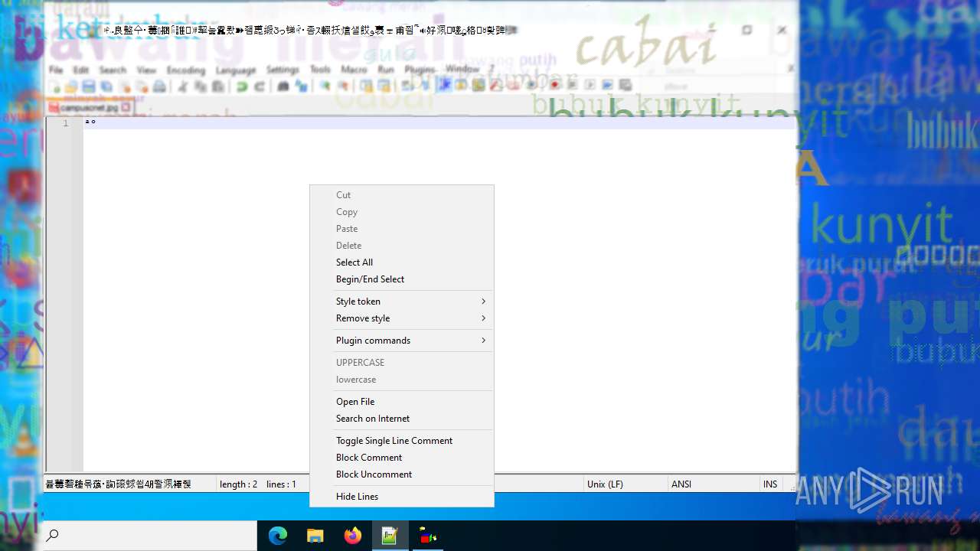
Task: Choose UPPERCASE in the context menu
Action: tap(402, 363)
